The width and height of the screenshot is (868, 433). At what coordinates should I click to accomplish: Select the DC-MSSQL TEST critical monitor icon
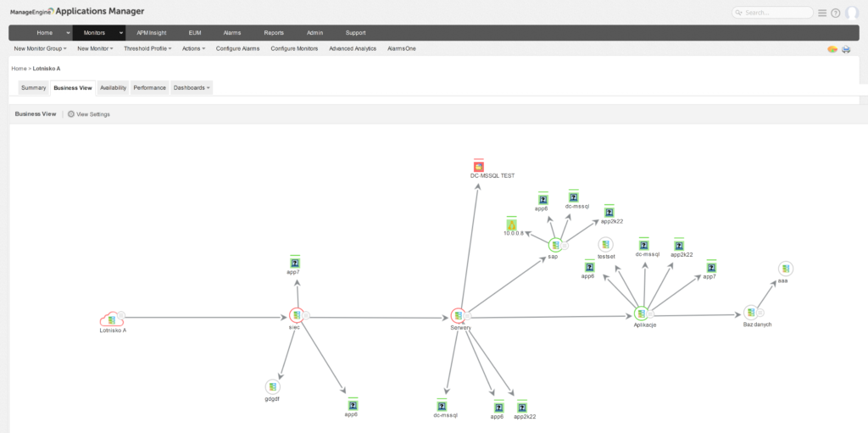point(479,166)
